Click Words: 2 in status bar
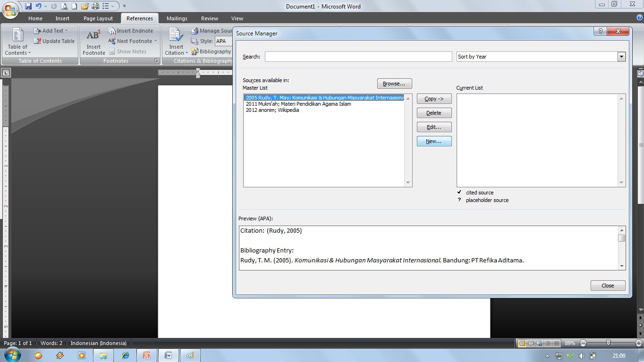Viewport: 644px width, 362px height. [x=51, y=343]
